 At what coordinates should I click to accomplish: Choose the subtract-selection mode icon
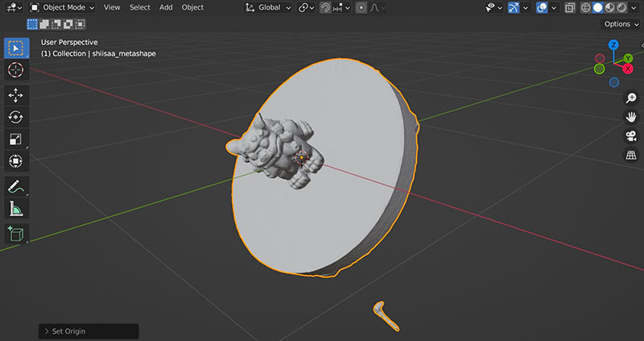[56, 24]
